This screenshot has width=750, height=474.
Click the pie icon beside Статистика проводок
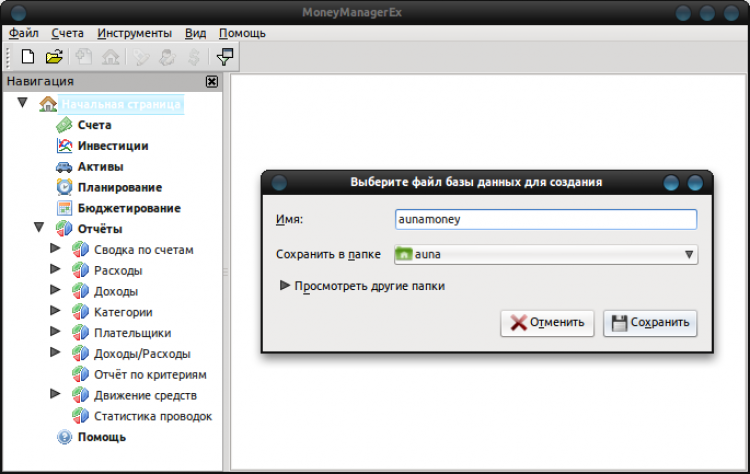[x=80, y=416]
